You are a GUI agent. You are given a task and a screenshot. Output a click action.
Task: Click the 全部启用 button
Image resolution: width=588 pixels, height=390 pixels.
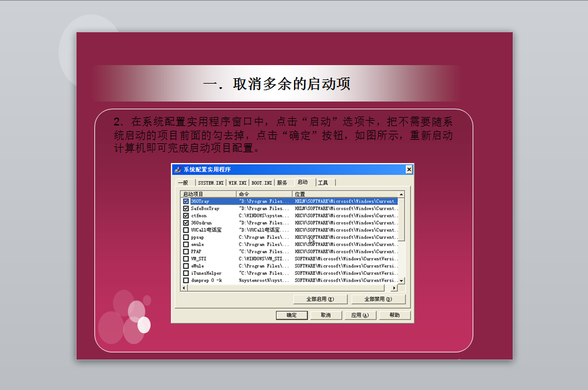pos(320,299)
